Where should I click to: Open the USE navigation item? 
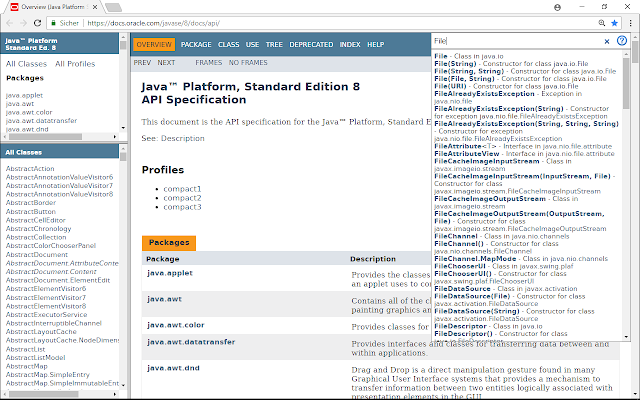point(252,44)
